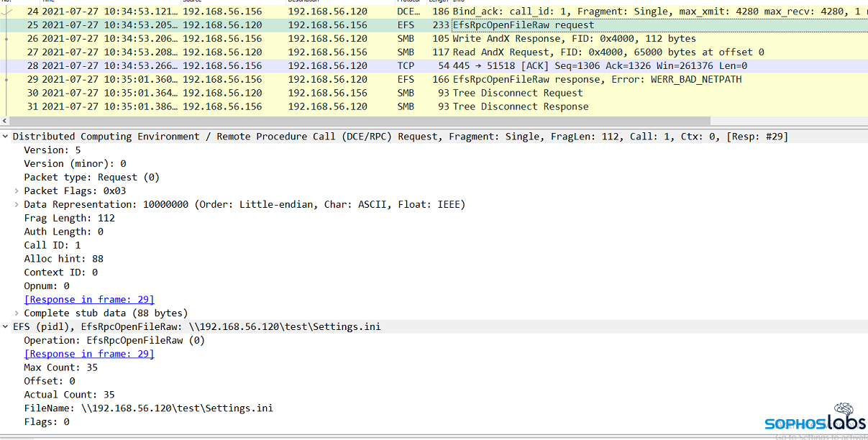
Task: Expand the Data Representation: 10000000 field
Action: [17, 205]
